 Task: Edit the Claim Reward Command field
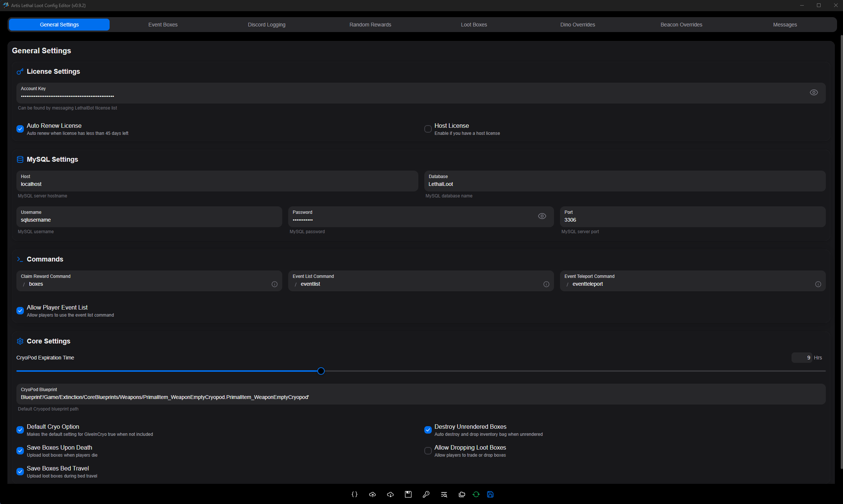(149, 281)
